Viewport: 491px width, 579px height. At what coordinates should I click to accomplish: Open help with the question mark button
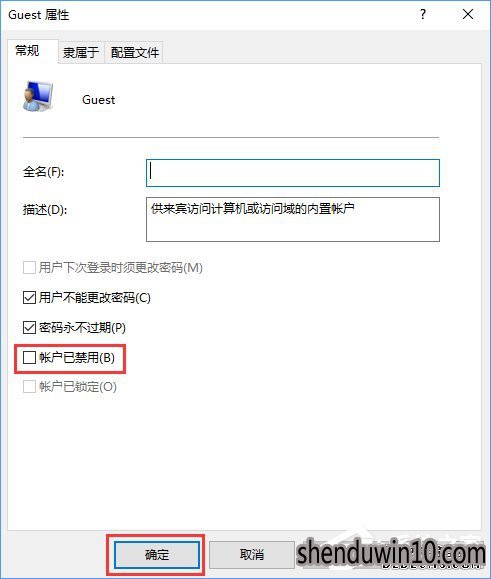423,15
